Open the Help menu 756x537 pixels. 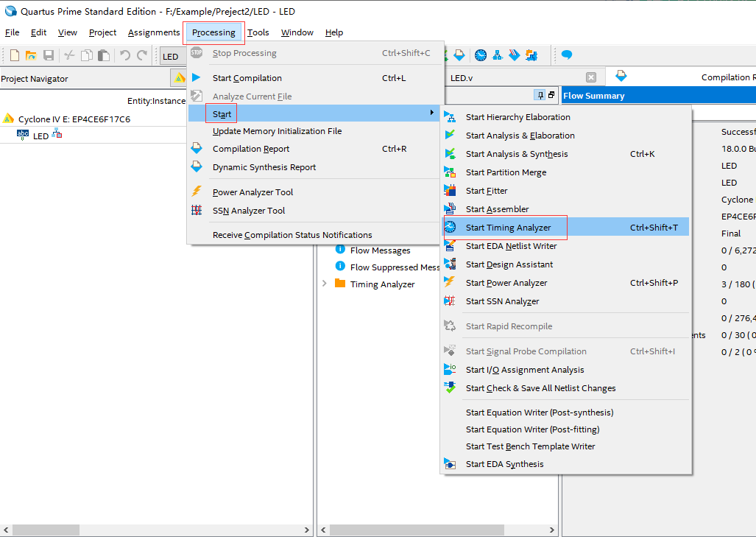coord(334,32)
